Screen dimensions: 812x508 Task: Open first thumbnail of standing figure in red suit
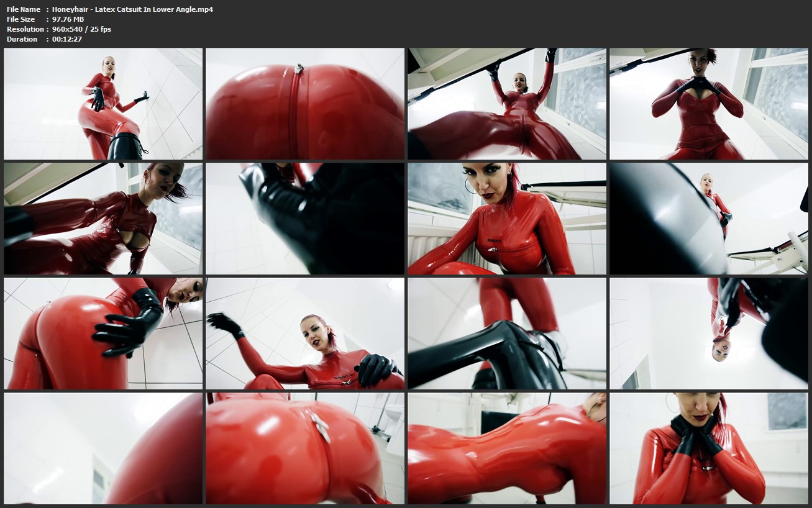coord(103,104)
